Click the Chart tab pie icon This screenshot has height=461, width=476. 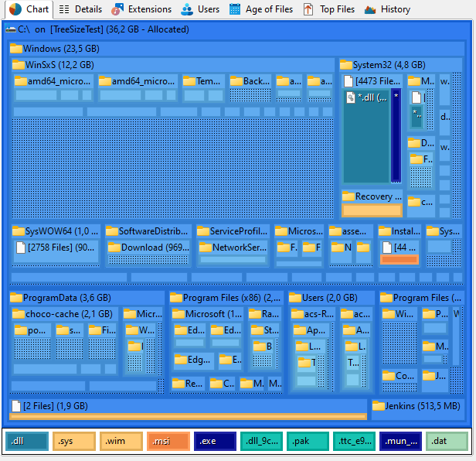15,9
